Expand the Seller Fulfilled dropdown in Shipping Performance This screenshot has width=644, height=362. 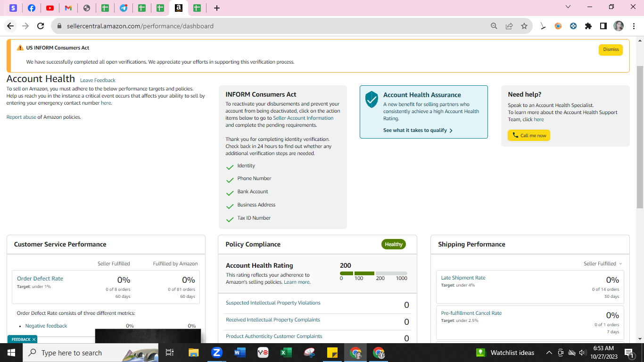[603, 263]
